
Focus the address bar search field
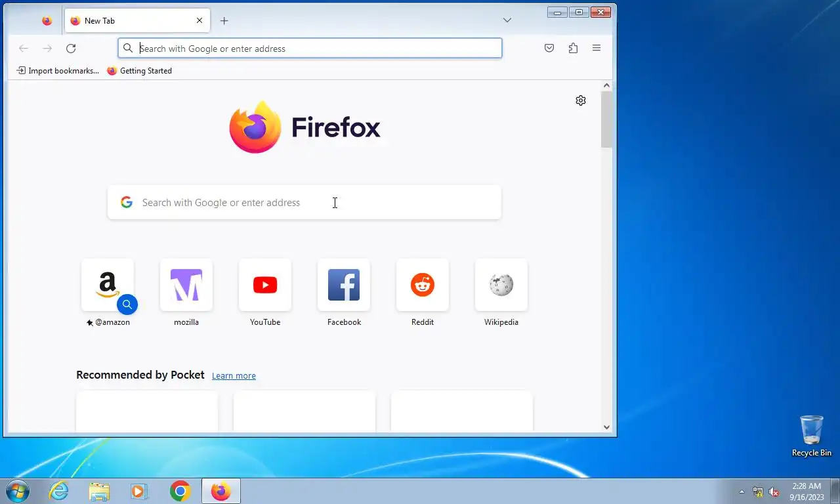[310, 48]
